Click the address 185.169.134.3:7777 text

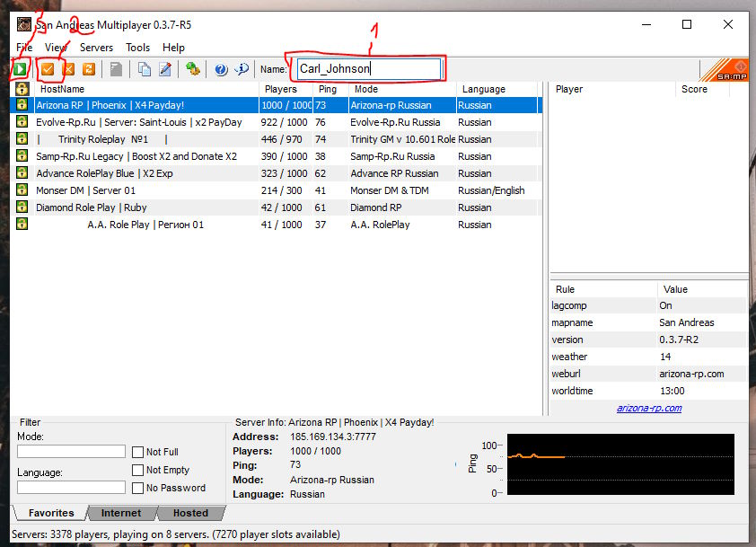pos(333,437)
